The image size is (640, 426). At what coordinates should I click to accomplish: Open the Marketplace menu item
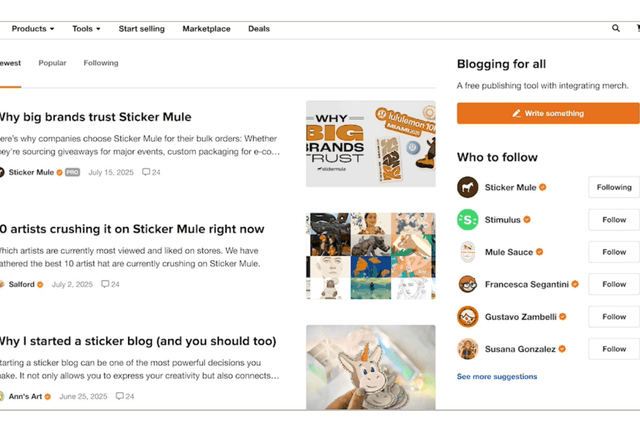point(206,29)
